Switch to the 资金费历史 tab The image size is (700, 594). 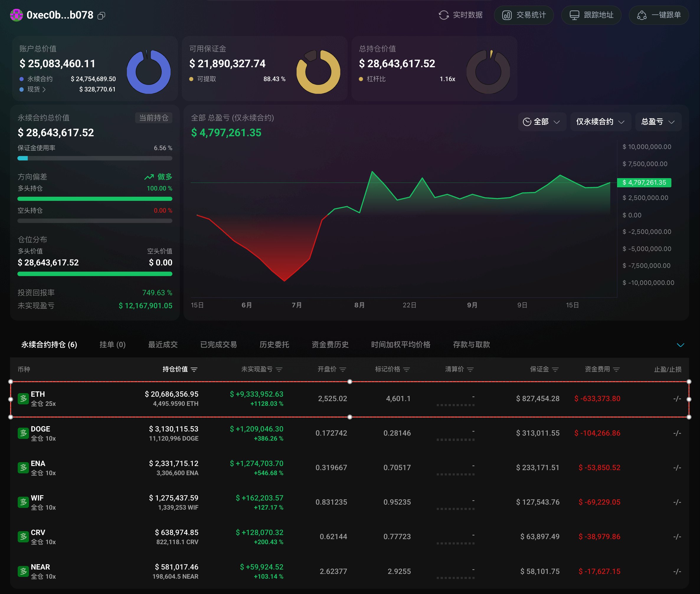[x=330, y=344]
